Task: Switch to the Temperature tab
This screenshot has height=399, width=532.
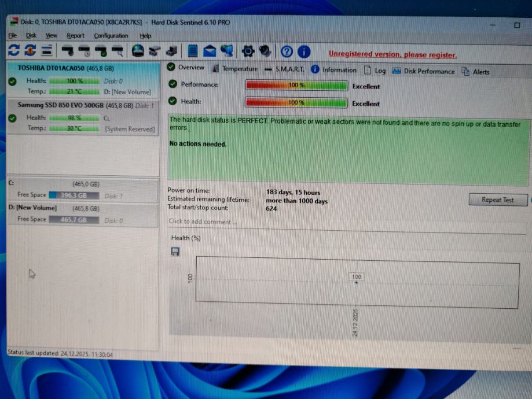Action: click(235, 68)
